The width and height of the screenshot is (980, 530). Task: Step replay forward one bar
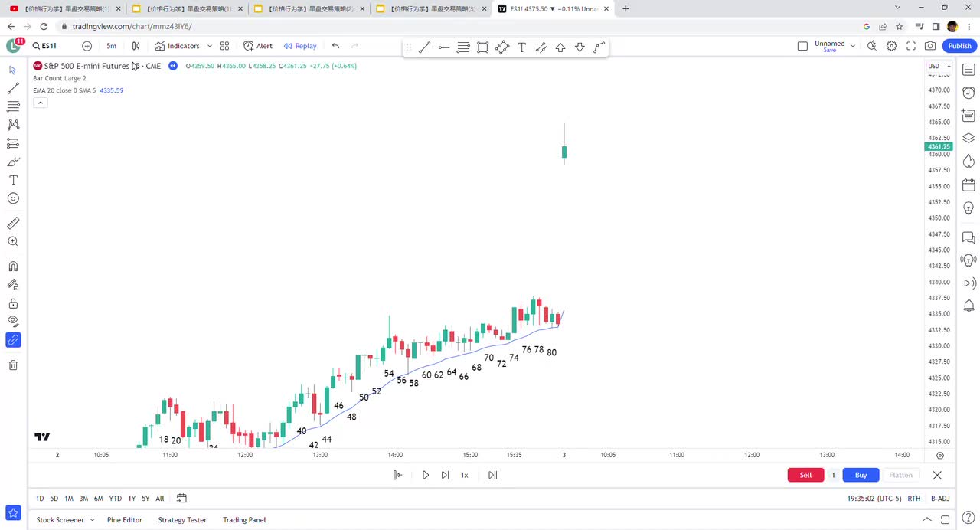445,475
